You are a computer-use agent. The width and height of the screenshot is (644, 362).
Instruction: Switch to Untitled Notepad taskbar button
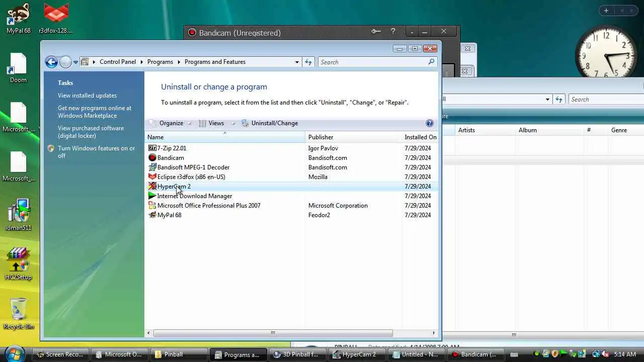coord(417,354)
